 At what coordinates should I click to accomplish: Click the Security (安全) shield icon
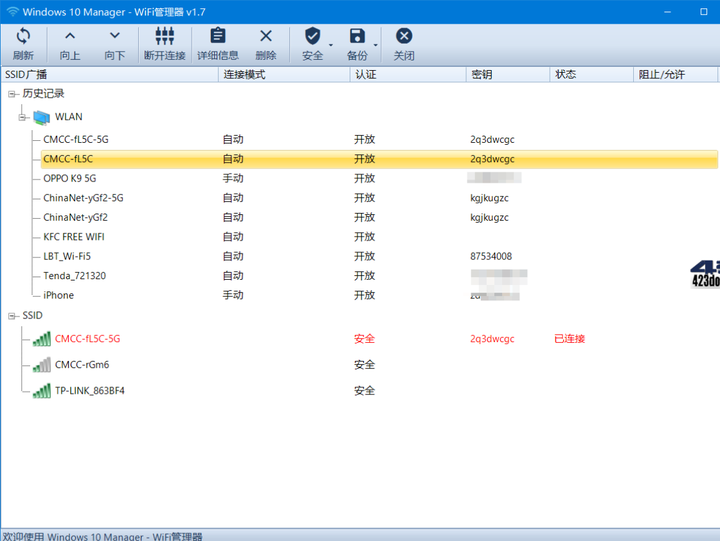[313, 36]
